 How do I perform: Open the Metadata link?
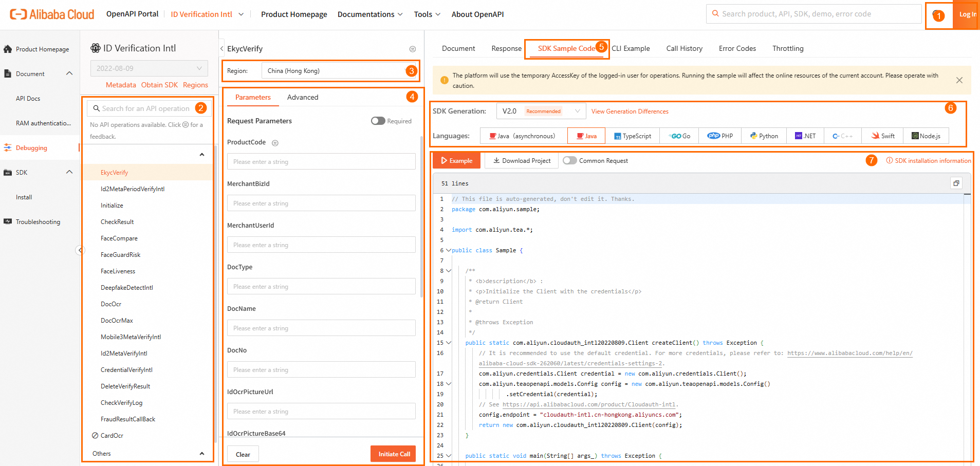[x=121, y=85]
